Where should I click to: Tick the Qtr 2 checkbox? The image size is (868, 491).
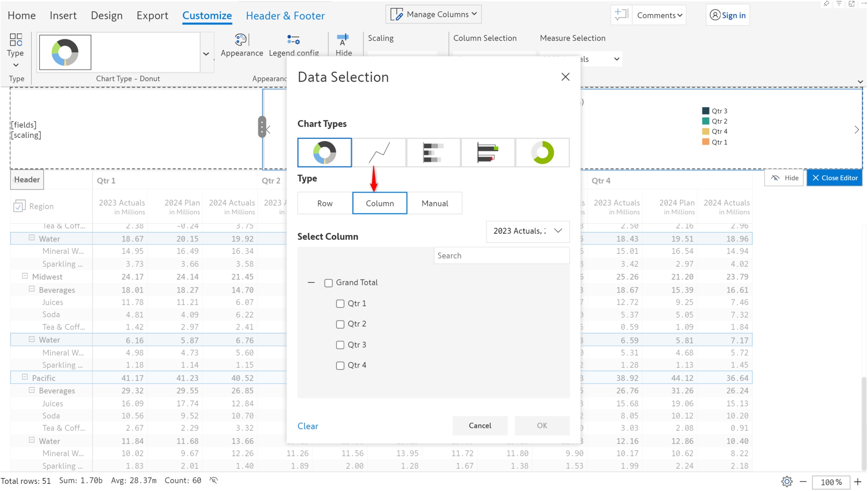tap(340, 324)
